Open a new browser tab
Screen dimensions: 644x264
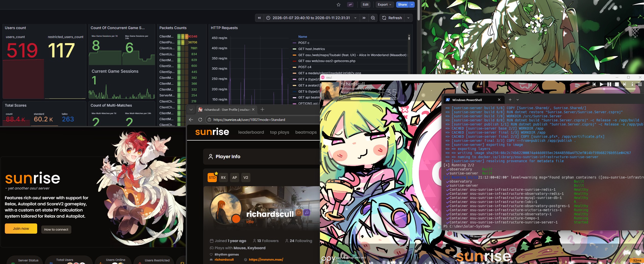coord(262,109)
